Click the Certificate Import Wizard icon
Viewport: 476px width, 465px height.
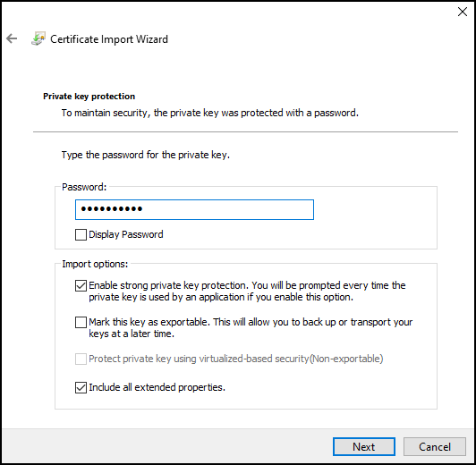coord(38,38)
